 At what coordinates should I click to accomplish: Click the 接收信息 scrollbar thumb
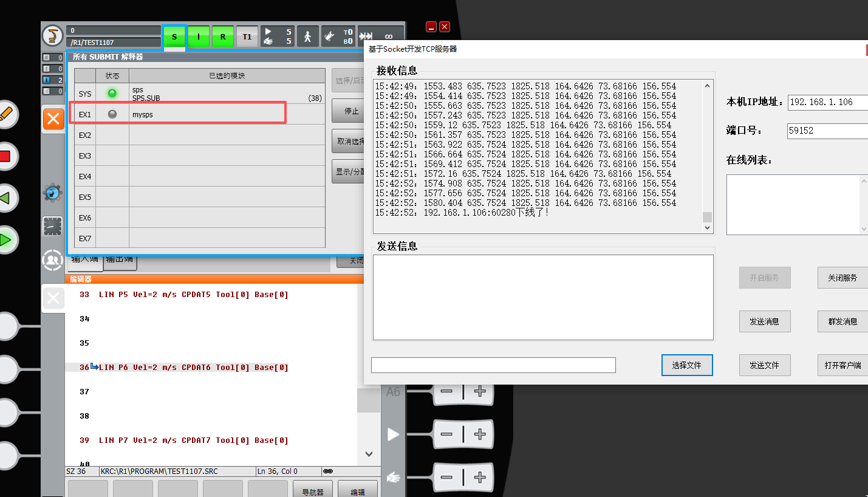tap(707, 217)
